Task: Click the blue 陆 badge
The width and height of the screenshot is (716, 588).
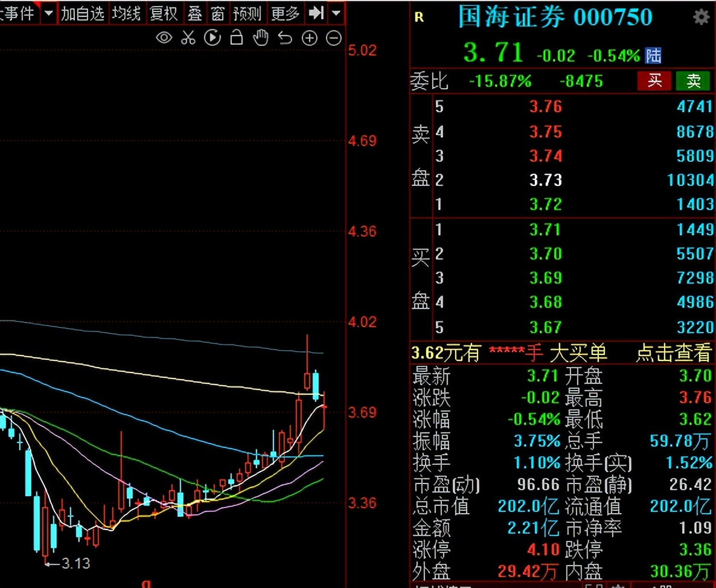Action: [x=653, y=56]
